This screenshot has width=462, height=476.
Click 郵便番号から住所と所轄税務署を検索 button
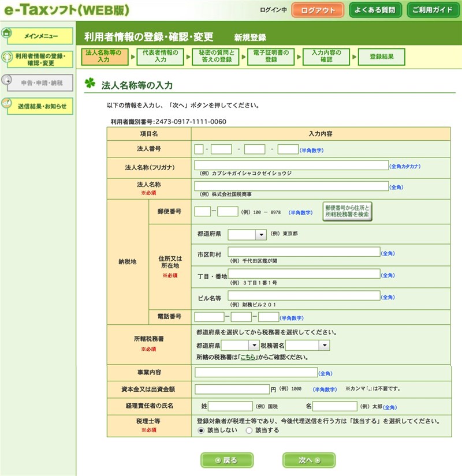(x=347, y=211)
